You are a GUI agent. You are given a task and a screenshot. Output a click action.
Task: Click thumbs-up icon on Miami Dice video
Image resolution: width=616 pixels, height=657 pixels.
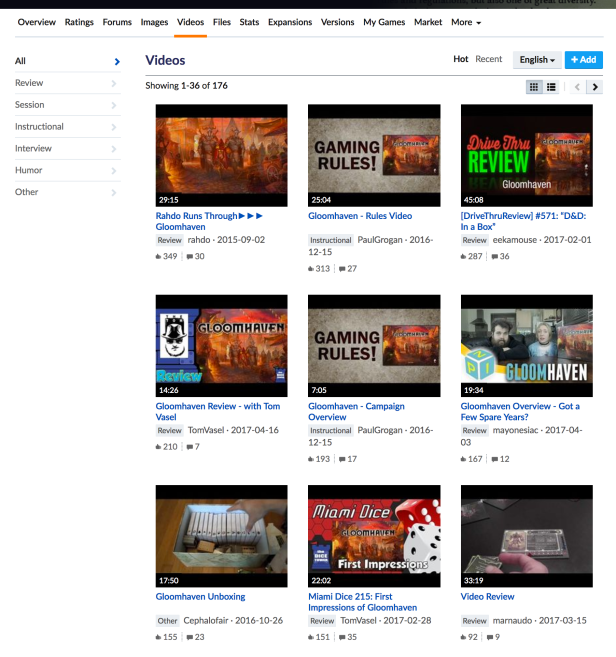[311, 637]
